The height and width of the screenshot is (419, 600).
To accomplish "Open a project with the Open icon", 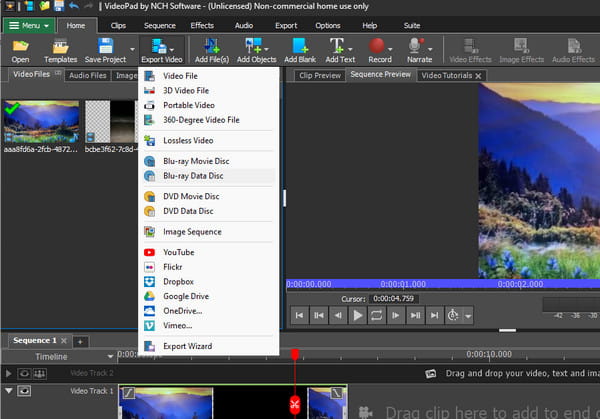I will [20, 51].
